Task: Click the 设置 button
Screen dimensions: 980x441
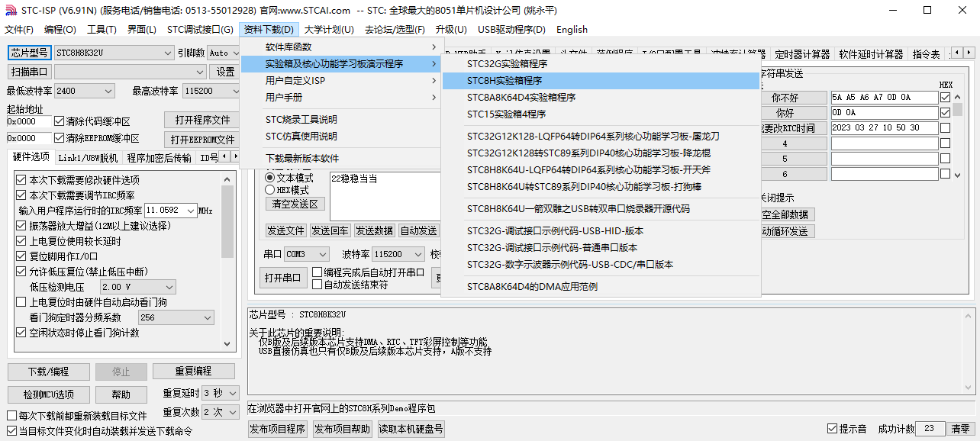Action: tap(226, 72)
